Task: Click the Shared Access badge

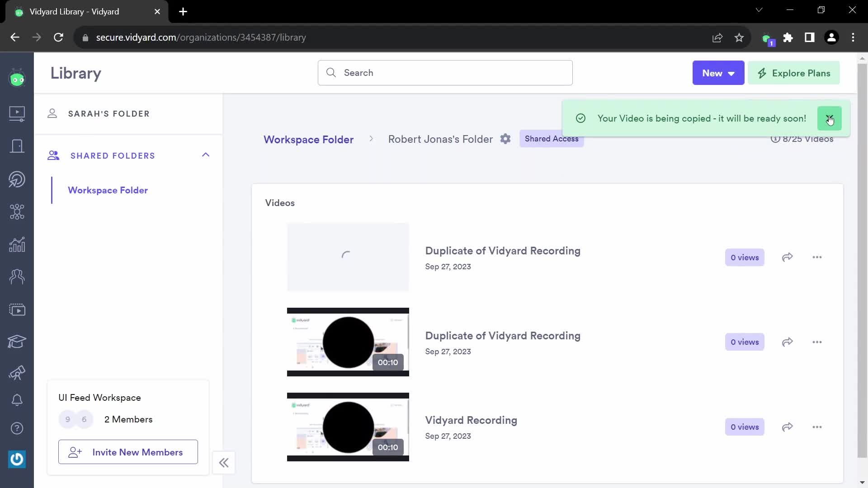Action: tap(552, 139)
